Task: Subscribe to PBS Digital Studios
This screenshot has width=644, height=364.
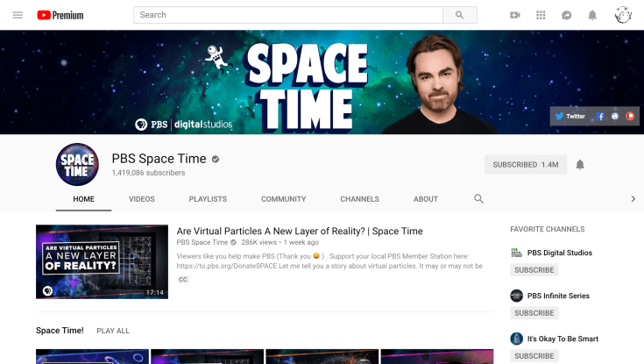Action: point(534,270)
